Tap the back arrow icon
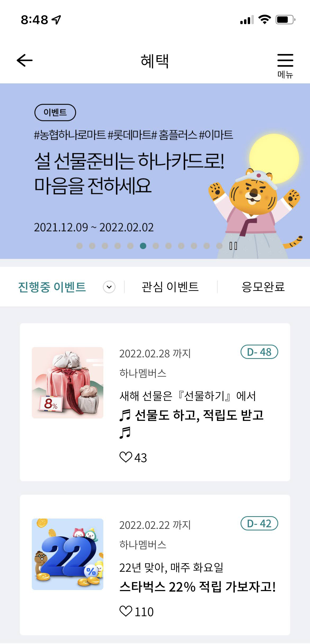Viewport: 310px width, 644px height. pyautogui.click(x=24, y=60)
